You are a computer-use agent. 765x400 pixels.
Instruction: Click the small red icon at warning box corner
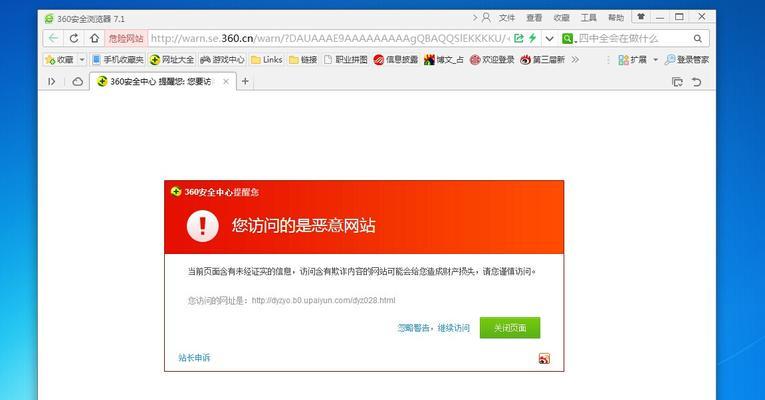coord(544,359)
